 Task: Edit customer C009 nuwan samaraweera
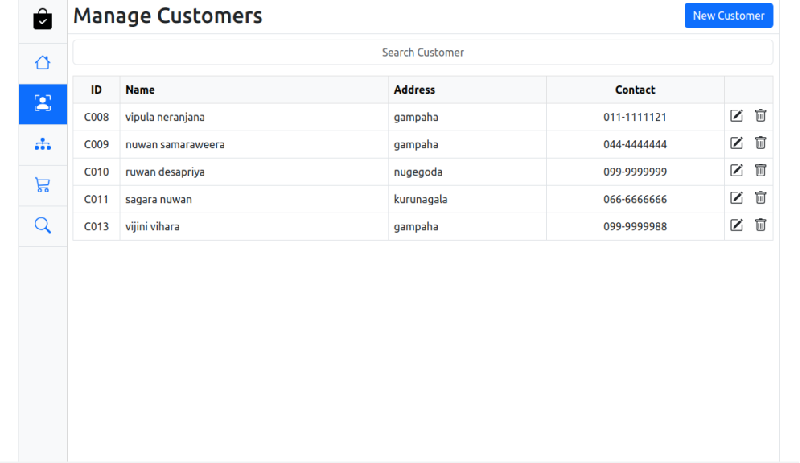click(737, 143)
